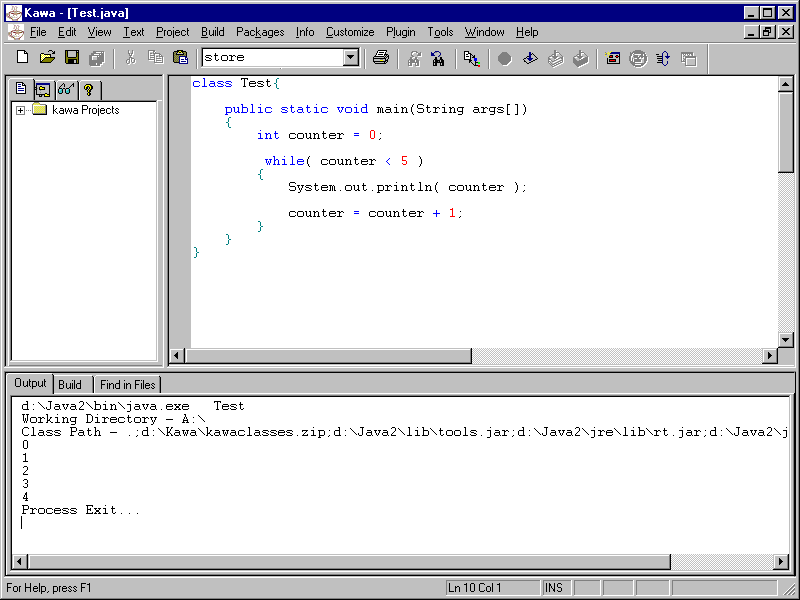Click the output panel's scroll left arrow
The image size is (800, 600).
(20, 562)
